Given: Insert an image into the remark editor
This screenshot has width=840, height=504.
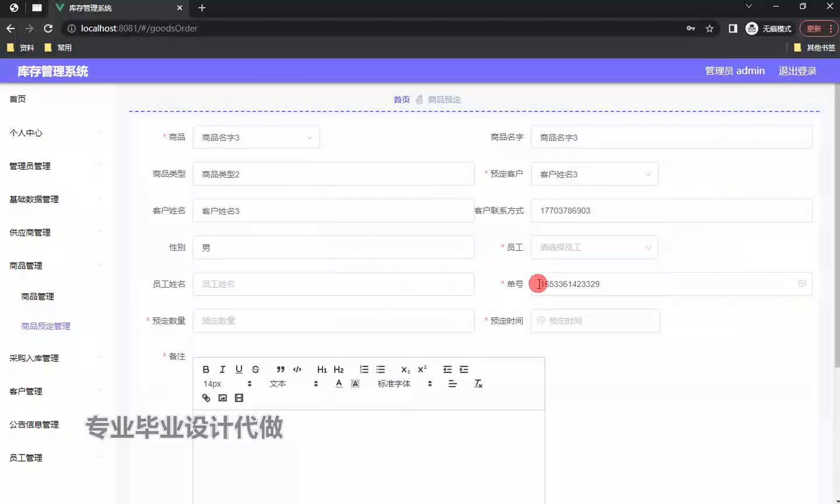Looking at the screenshot, I should click(222, 398).
